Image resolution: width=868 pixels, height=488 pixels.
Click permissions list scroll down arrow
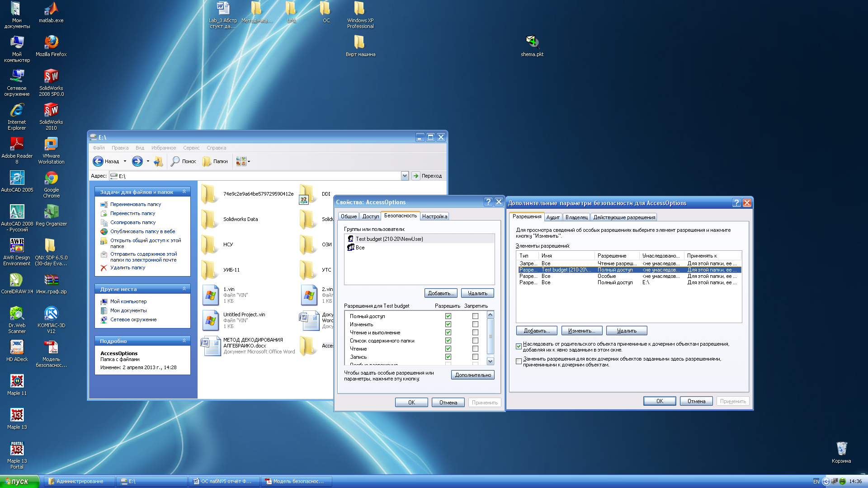[x=491, y=361]
